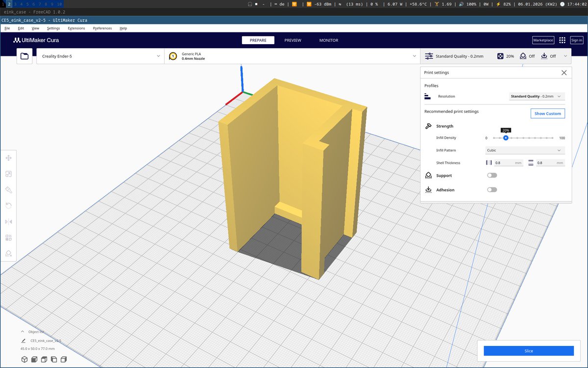Click the top/bottom Shell Thickness 0.8 mm field

550,162
